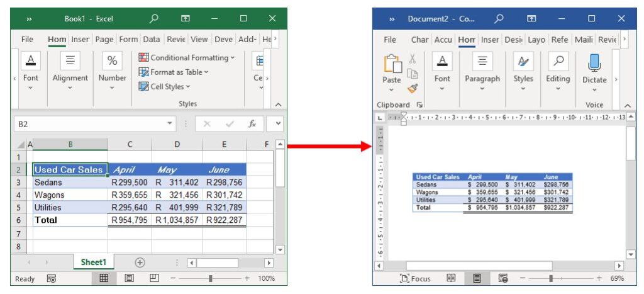Add a new sheet with the plus icon
Viewport: 644px width, 294px height.
(x=140, y=263)
